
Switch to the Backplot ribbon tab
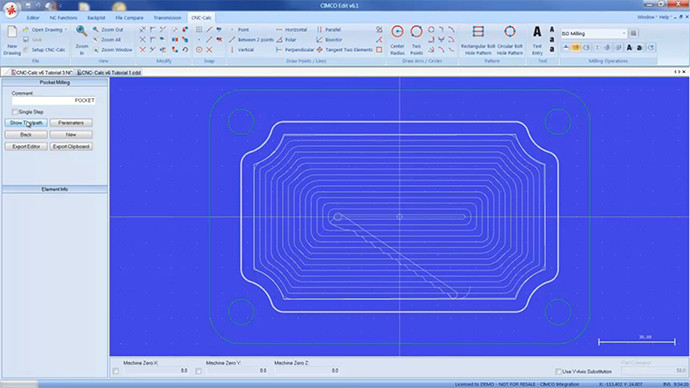(96, 18)
